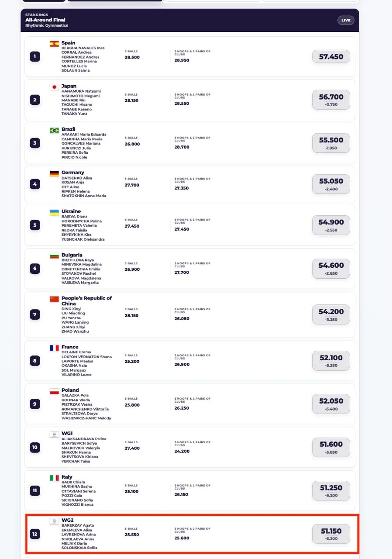
Task: Click the Japan flag icon
Action: point(55,87)
